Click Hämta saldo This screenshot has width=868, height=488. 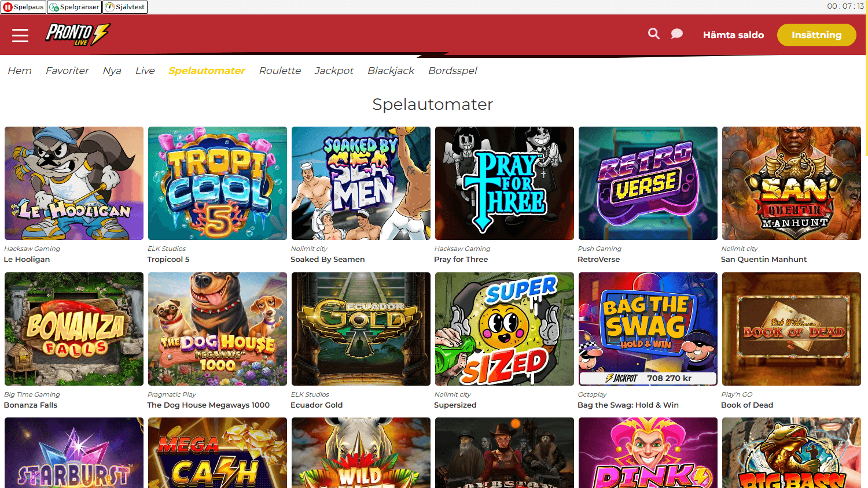[733, 35]
